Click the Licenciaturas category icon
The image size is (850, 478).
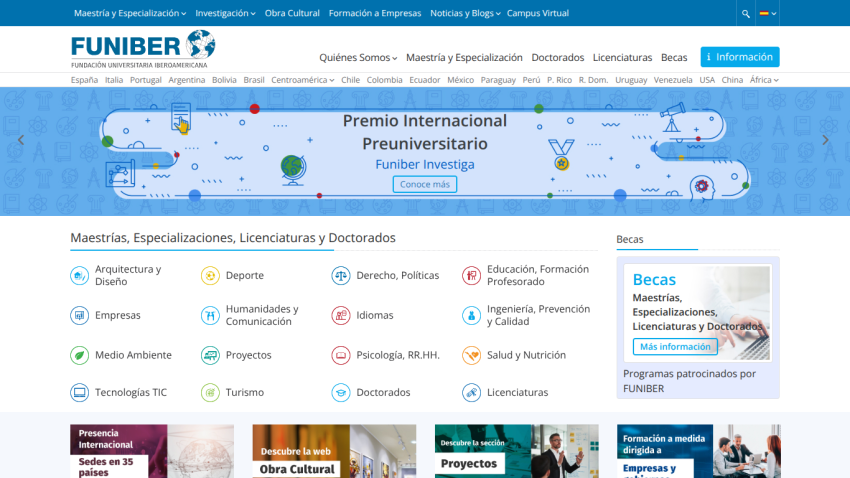point(472,392)
